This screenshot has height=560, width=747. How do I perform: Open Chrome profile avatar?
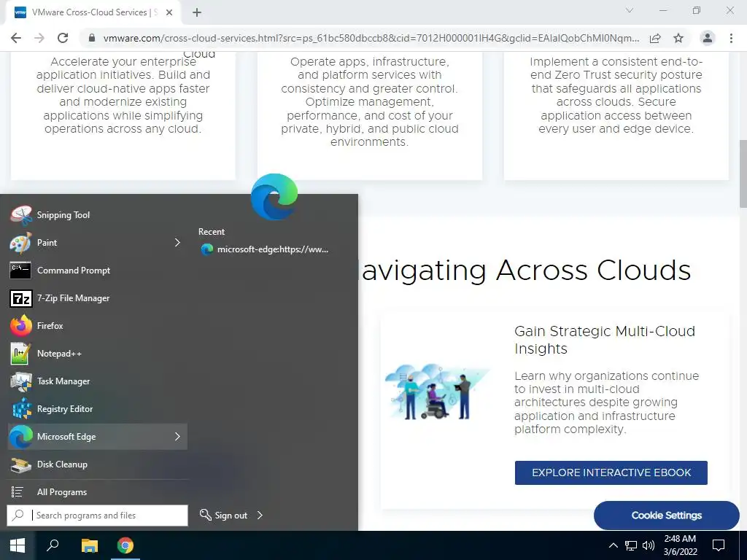(x=708, y=38)
